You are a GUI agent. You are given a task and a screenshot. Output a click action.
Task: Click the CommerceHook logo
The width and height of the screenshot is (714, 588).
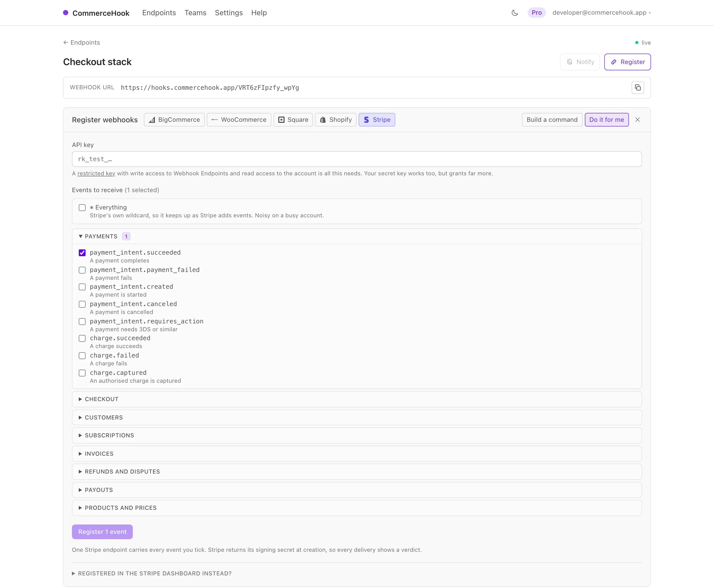(x=96, y=13)
